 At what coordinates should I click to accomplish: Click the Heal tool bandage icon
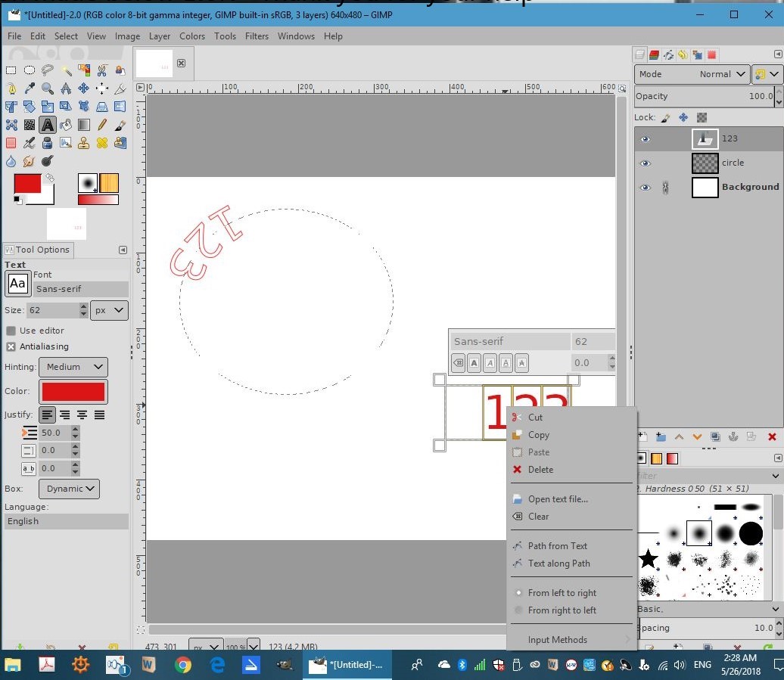[x=102, y=143]
